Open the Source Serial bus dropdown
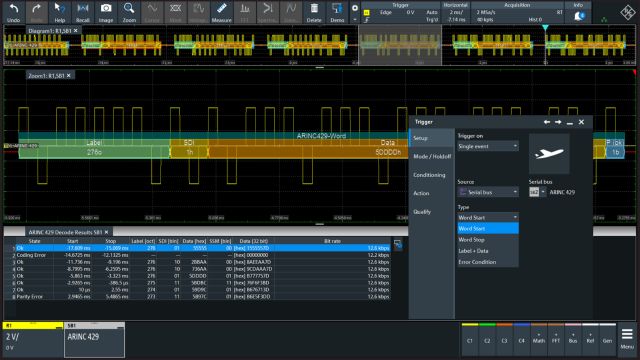Image resolution: width=640 pixels, height=360 pixels. coord(488,192)
